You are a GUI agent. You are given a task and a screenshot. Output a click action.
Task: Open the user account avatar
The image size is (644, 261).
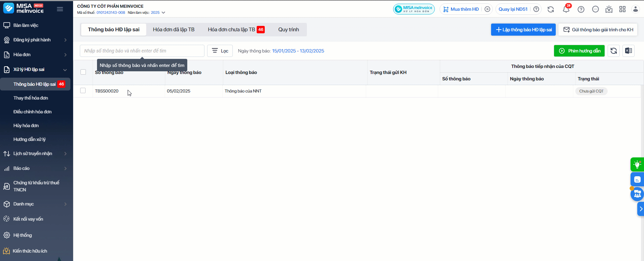click(635, 9)
